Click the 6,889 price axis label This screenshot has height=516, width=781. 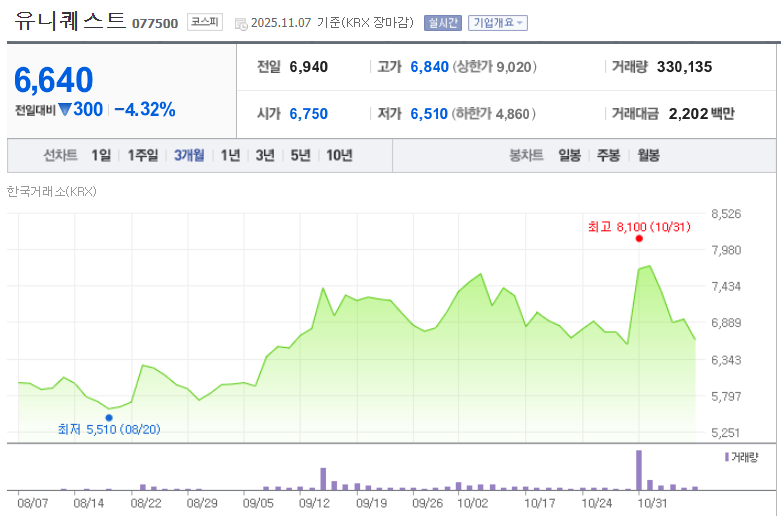tap(726, 323)
